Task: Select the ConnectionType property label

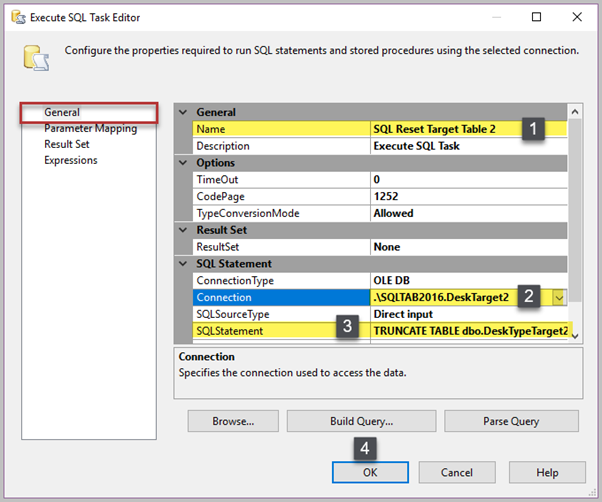Action: click(235, 281)
